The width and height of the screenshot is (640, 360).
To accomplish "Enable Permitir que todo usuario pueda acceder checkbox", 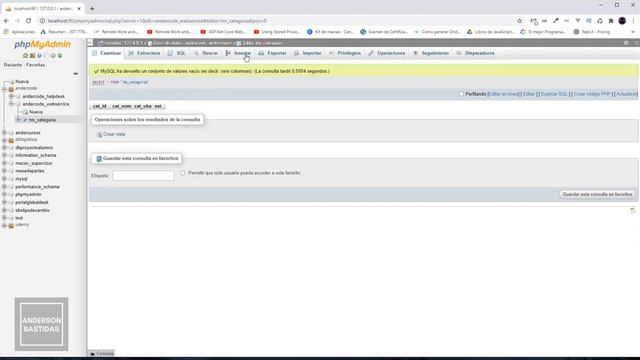I will 183,173.
